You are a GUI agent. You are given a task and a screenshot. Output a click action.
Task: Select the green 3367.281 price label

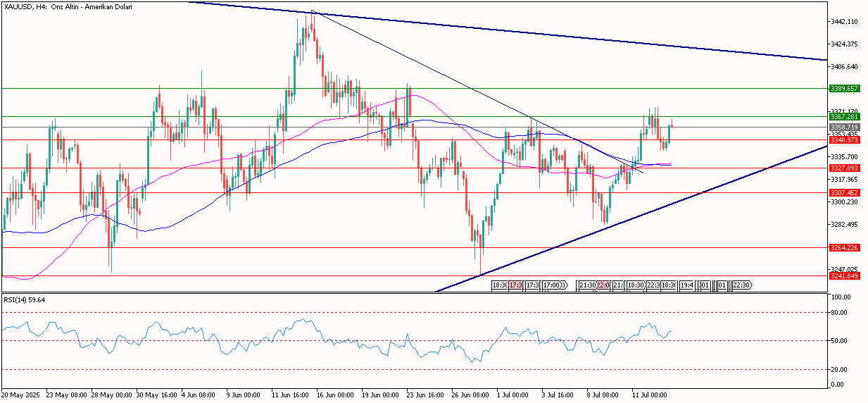(843, 116)
